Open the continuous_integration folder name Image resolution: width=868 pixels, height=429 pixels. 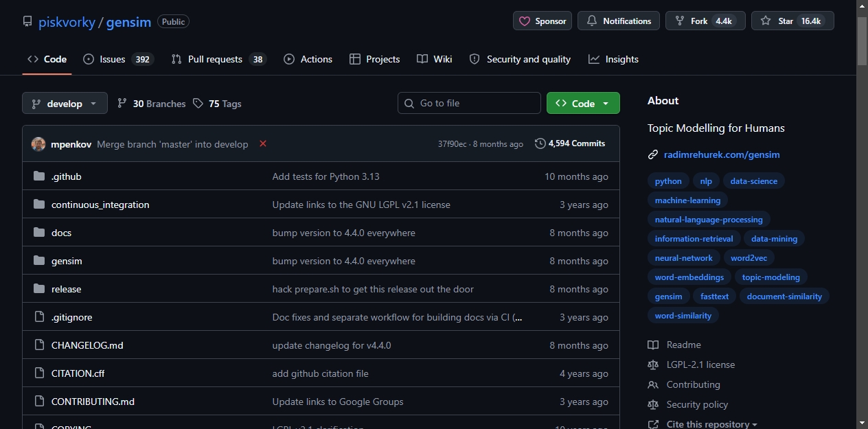(100, 205)
